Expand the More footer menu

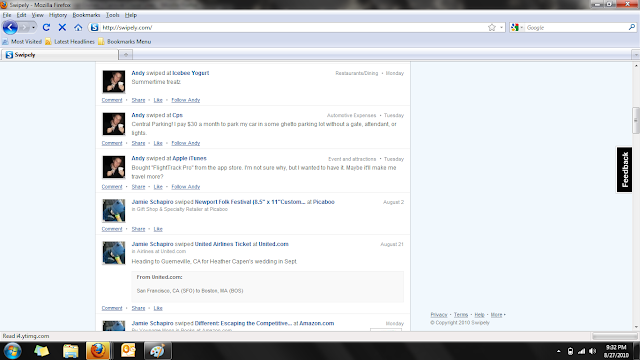497,315
